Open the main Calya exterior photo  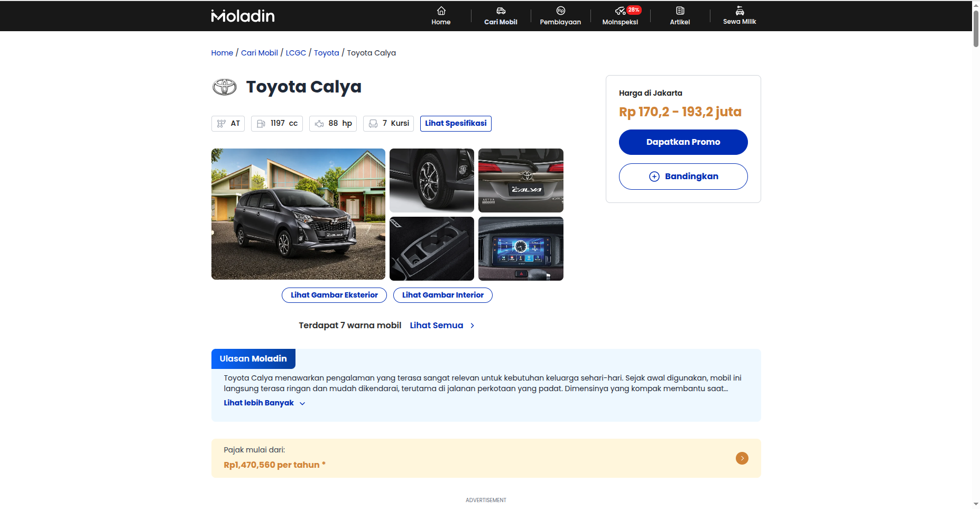pos(298,214)
